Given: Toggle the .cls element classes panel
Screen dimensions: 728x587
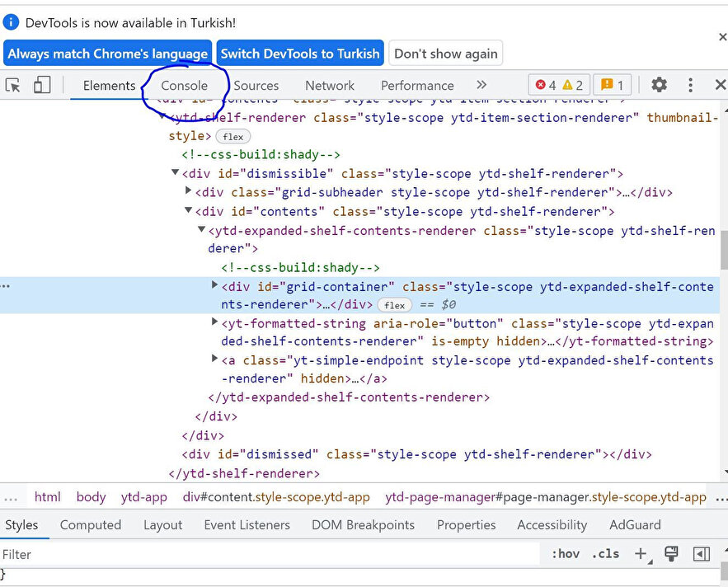Looking at the screenshot, I should click(x=606, y=554).
